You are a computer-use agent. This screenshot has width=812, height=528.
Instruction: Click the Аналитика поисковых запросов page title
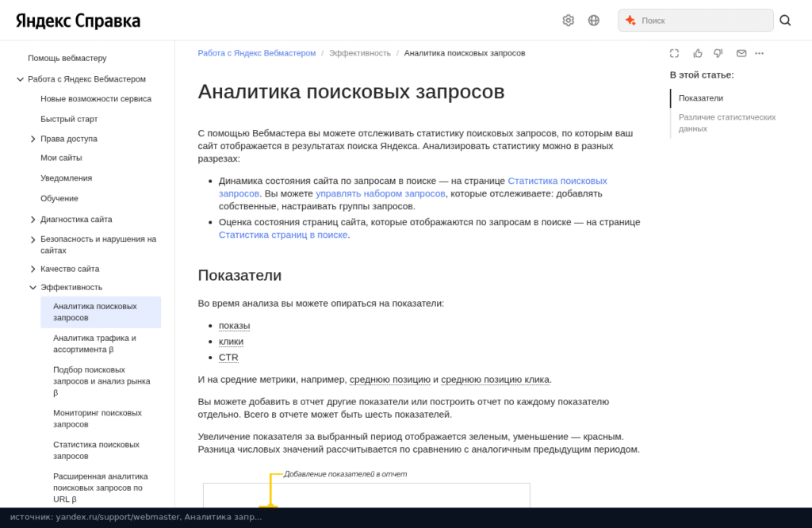(351, 92)
